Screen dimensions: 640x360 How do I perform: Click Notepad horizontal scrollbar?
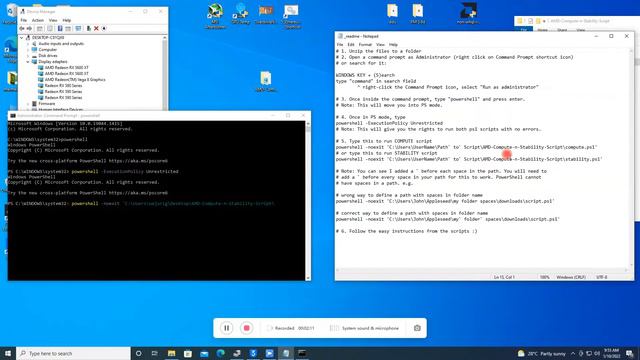[482, 270]
